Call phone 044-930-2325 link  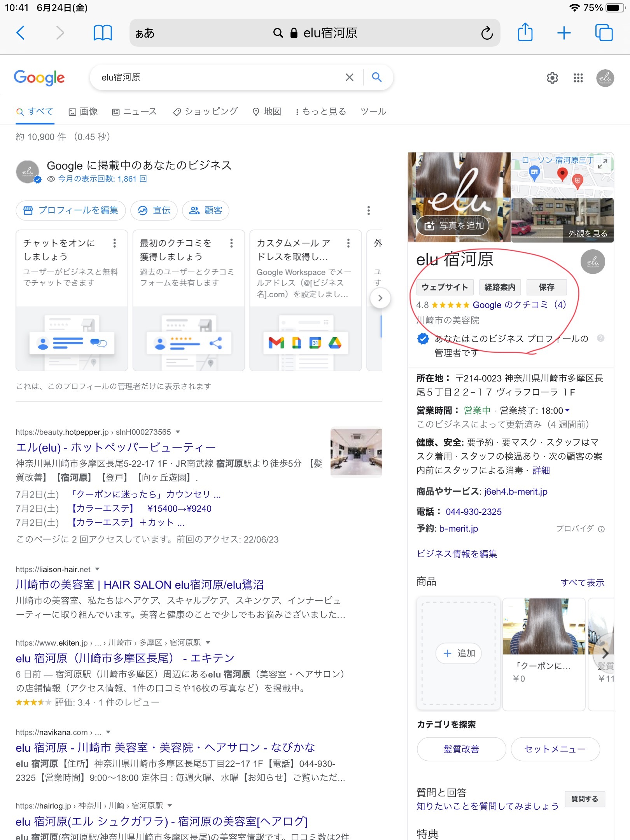474,512
